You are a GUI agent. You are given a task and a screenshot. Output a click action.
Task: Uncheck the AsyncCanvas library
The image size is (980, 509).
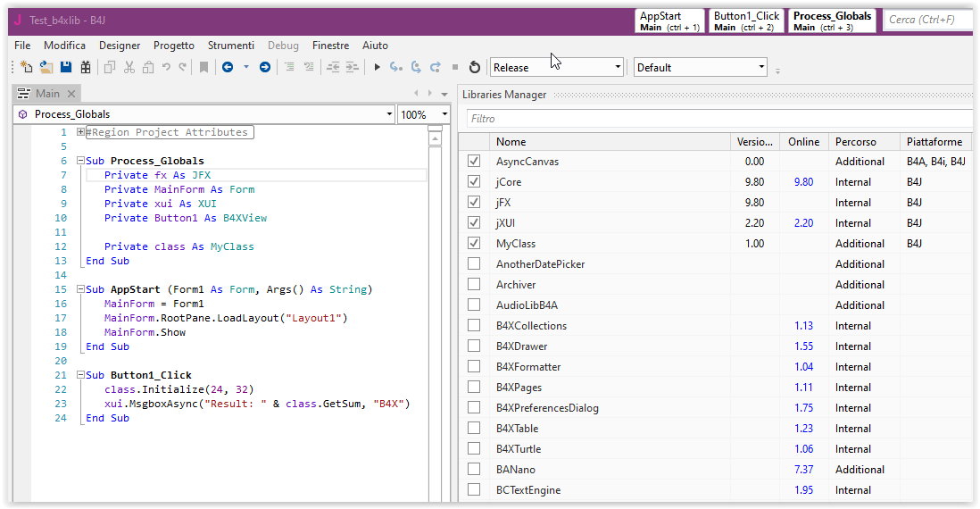click(x=474, y=162)
